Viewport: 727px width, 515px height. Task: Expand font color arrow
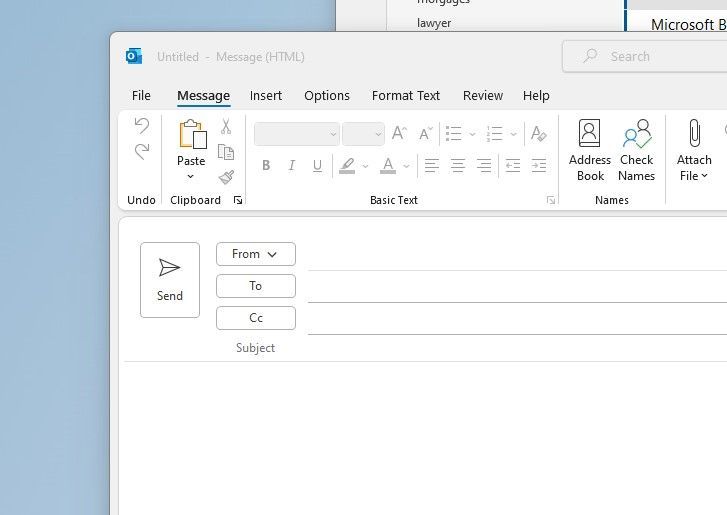click(406, 166)
